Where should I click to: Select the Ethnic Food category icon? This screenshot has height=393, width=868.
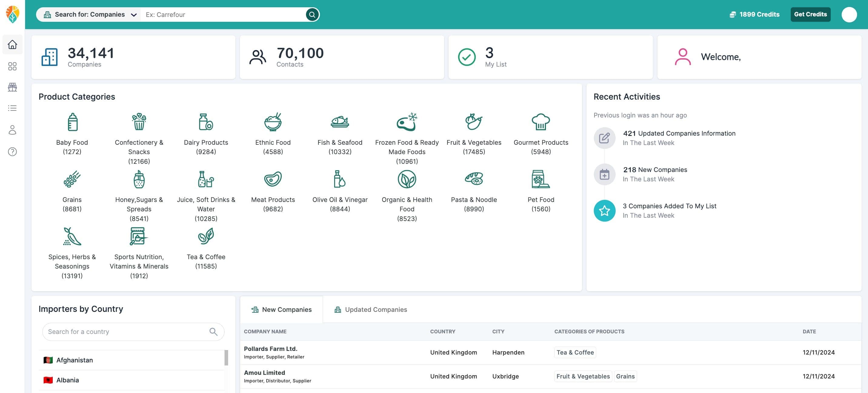[x=273, y=122]
